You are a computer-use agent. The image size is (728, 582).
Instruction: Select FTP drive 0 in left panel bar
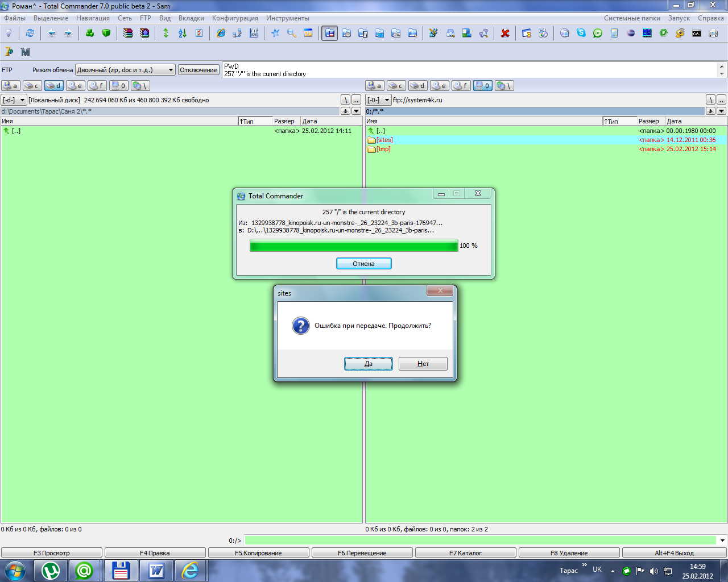point(118,86)
